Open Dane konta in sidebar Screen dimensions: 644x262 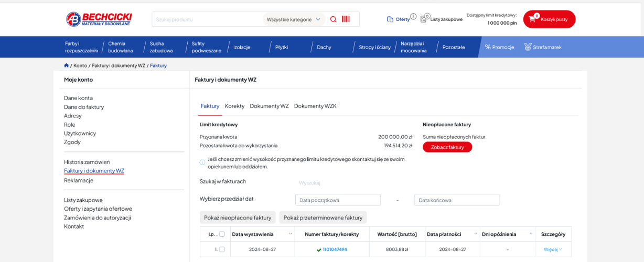coord(78,98)
